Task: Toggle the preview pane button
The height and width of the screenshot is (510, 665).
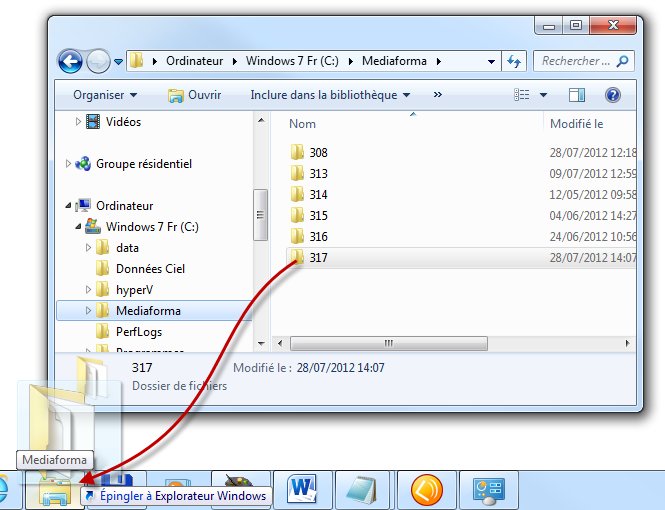Action: pyautogui.click(x=577, y=95)
